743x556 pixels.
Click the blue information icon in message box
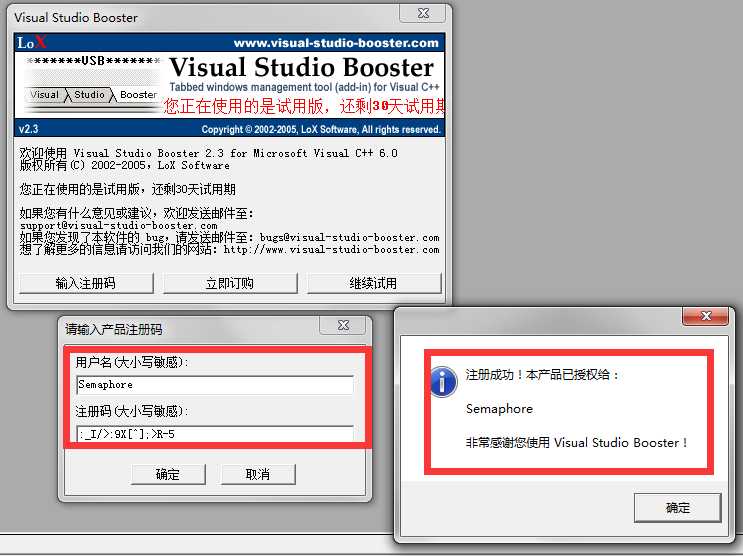tap(444, 382)
